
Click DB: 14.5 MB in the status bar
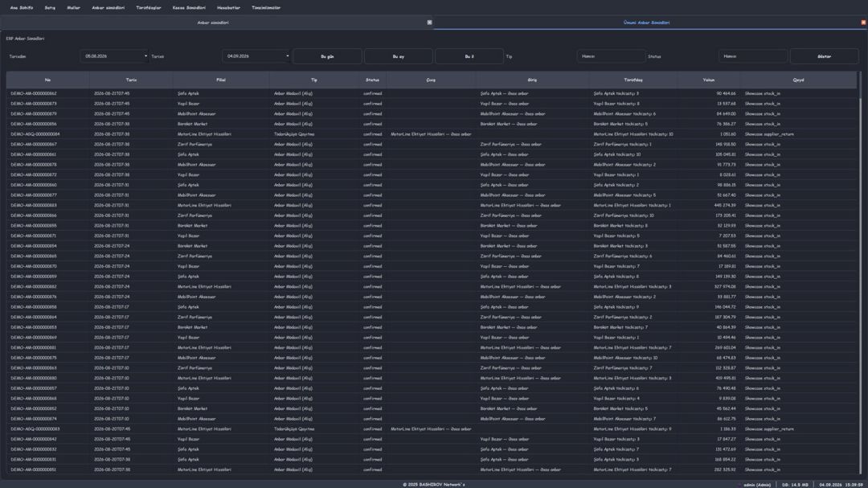pos(795,485)
